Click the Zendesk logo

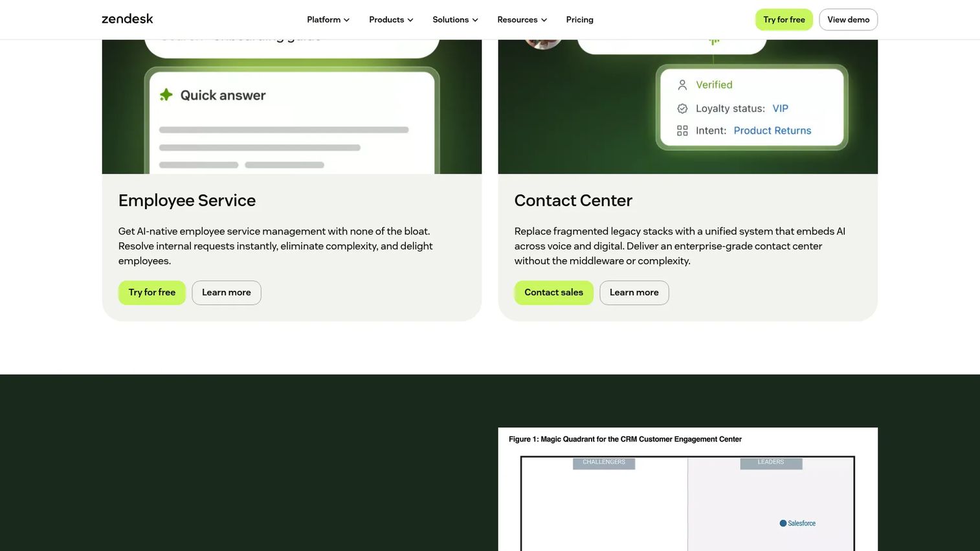point(127,19)
